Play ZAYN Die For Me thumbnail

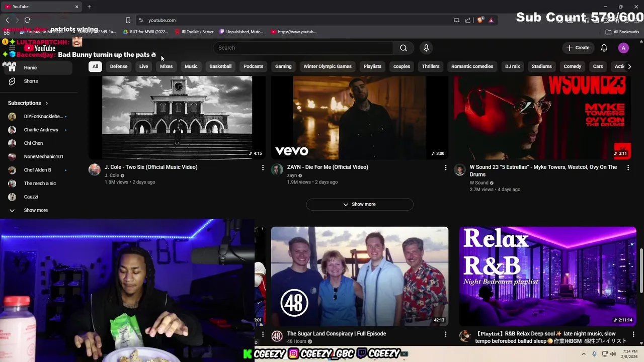[360, 118]
